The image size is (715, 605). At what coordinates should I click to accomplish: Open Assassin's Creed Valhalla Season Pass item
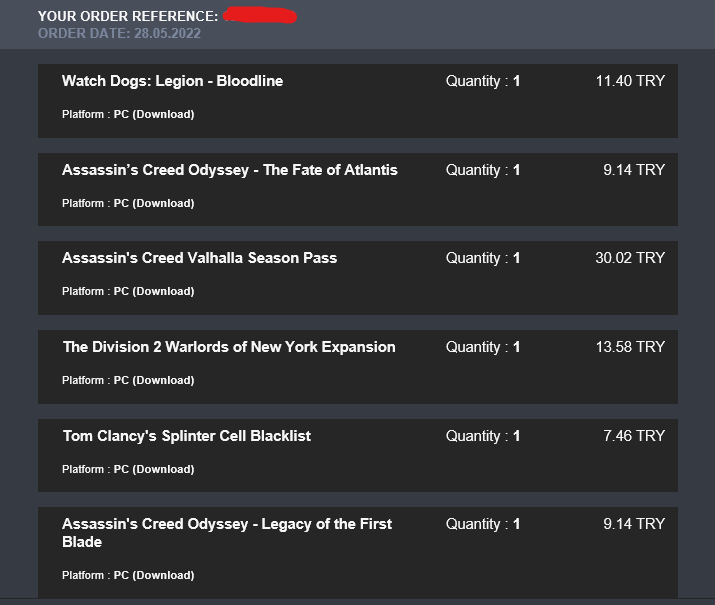pos(199,258)
